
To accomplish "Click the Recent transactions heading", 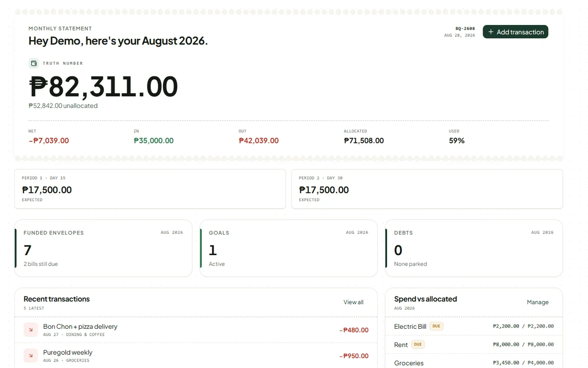I will (57, 299).
